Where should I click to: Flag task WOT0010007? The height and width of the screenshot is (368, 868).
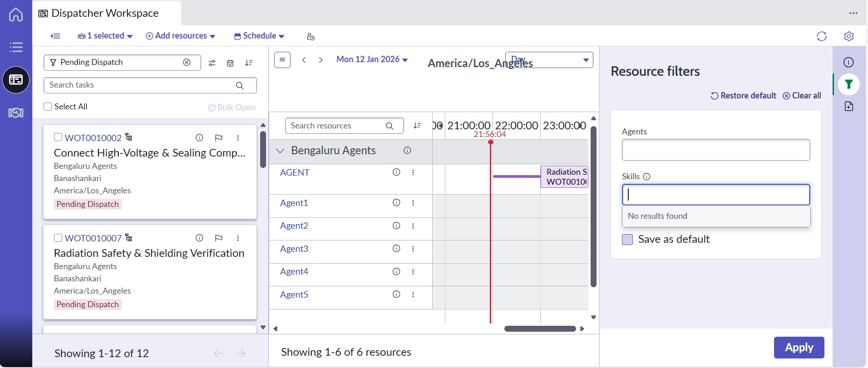pos(218,238)
